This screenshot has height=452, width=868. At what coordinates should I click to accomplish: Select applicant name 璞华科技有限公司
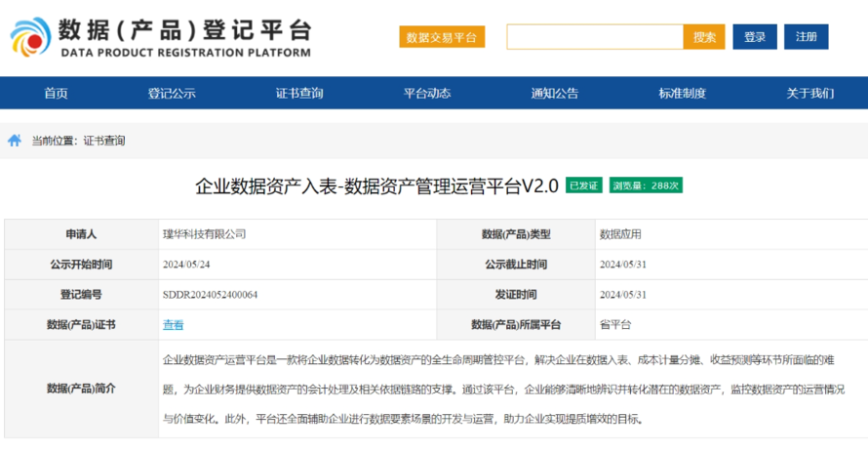[204, 234]
